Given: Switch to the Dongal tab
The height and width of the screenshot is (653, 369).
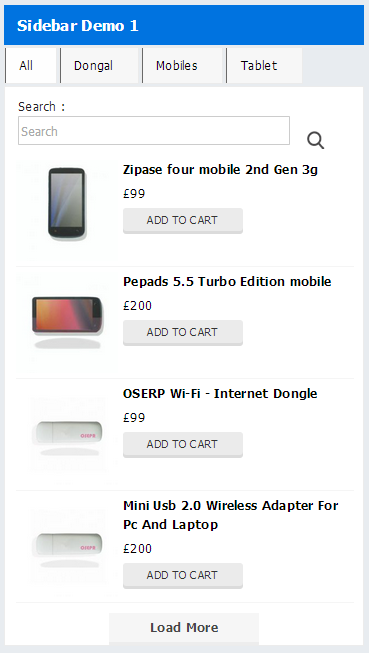Looking at the screenshot, I should pyautogui.click(x=99, y=65).
